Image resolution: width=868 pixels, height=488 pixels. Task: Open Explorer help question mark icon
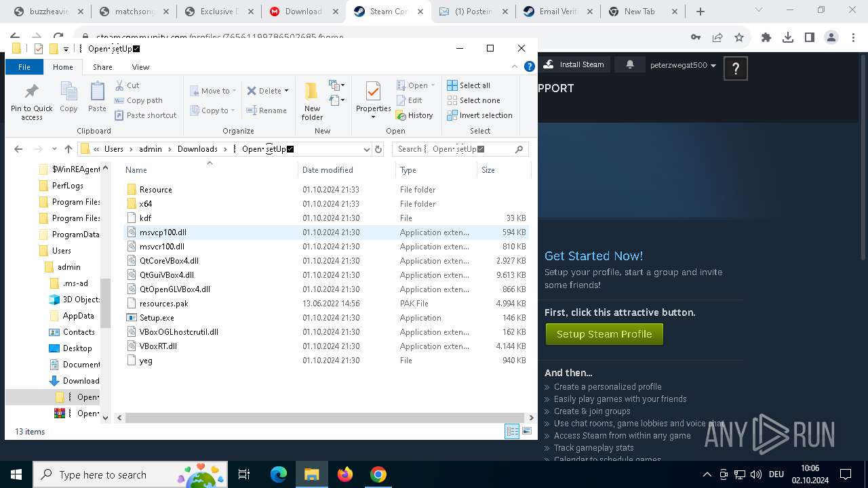(x=530, y=66)
